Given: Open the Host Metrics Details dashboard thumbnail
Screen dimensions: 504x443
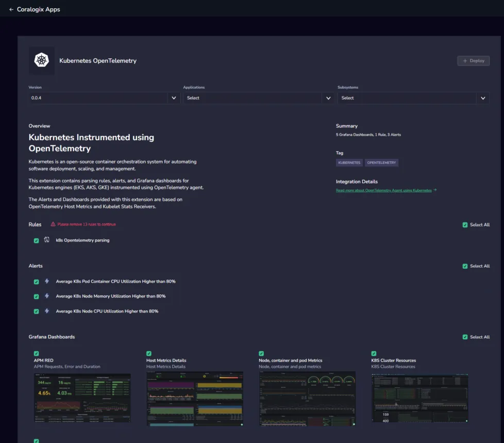Looking at the screenshot, I should pos(195,399).
